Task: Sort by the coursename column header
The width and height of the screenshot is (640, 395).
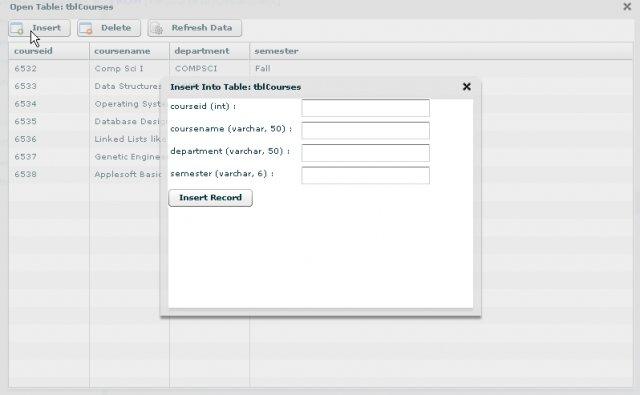Action: click(x=129, y=51)
